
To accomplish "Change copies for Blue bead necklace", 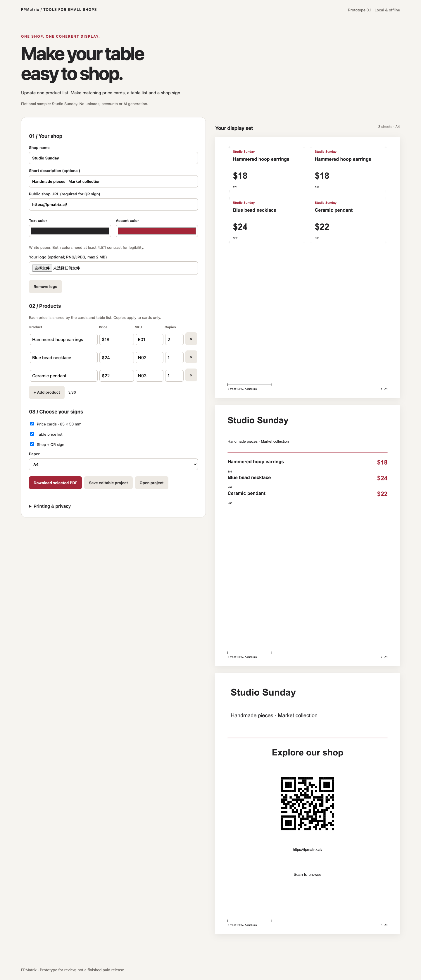I will coord(174,358).
